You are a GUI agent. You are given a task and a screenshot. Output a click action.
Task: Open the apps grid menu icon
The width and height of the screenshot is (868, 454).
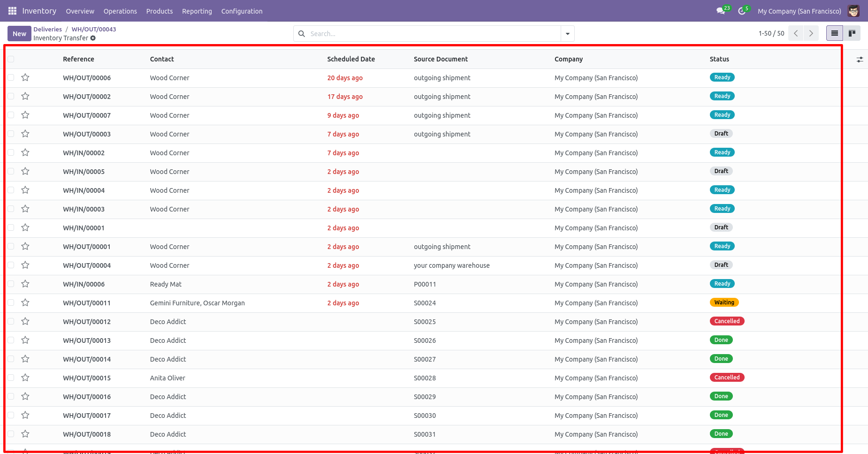tap(13, 11)
